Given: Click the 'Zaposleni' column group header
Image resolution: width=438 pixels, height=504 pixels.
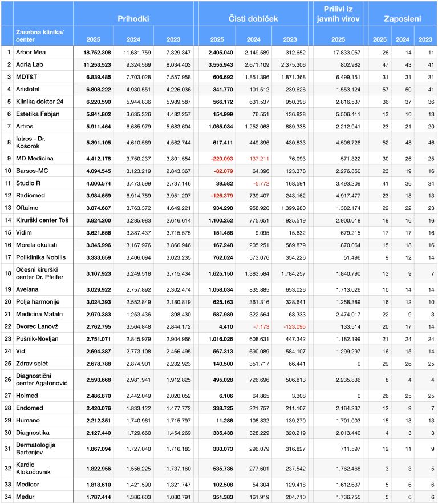Looking at the screenshot, I should tap(403, 19).
